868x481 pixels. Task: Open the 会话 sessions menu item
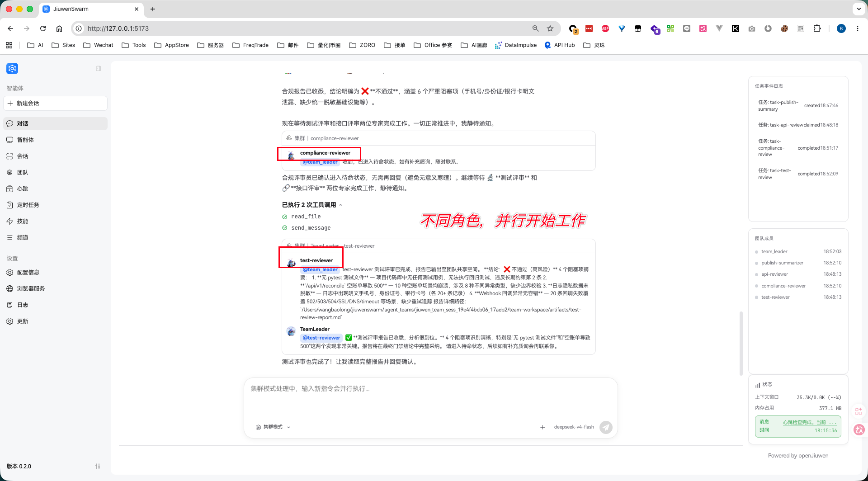point(55,156)
